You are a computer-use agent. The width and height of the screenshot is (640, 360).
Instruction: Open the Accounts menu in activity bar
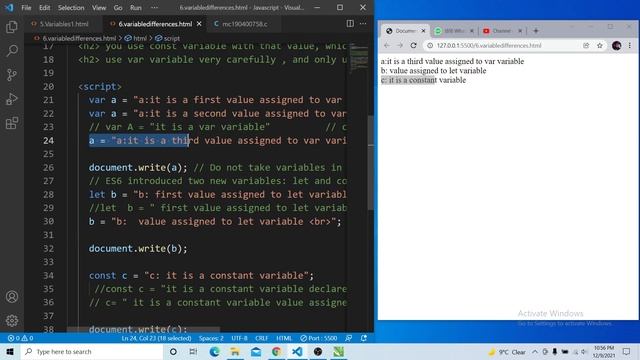tap(12, 297)
